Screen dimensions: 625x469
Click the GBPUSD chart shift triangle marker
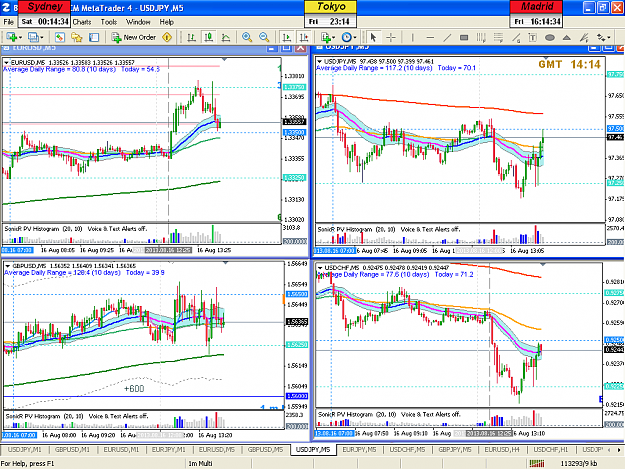pyautogui.click(x=226, y=263)
